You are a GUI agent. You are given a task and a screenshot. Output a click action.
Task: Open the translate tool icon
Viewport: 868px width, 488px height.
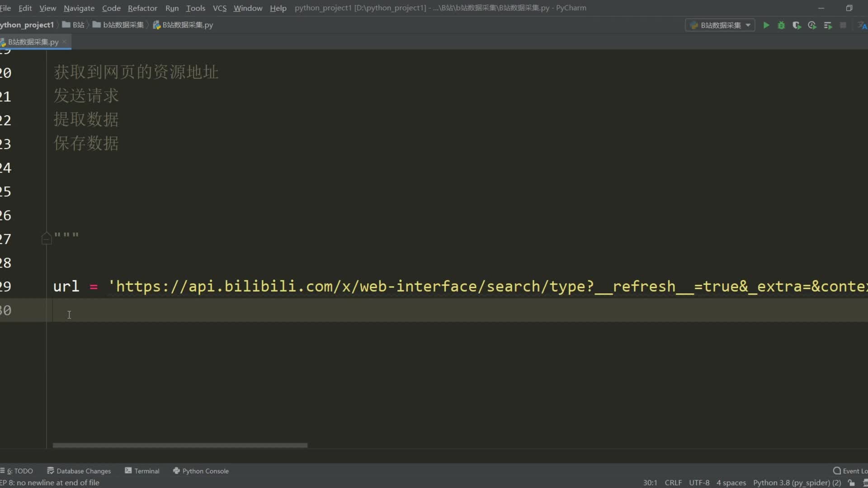(862, 25)
